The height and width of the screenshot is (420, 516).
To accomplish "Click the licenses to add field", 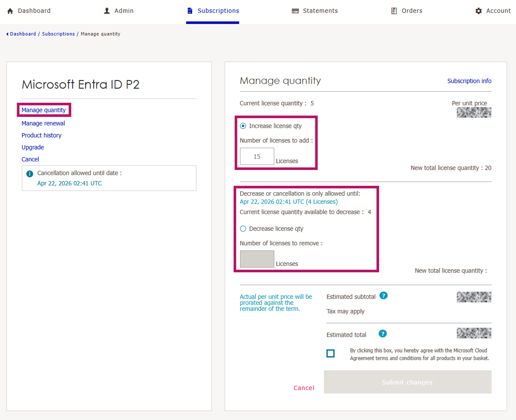I will coord(257,156).
